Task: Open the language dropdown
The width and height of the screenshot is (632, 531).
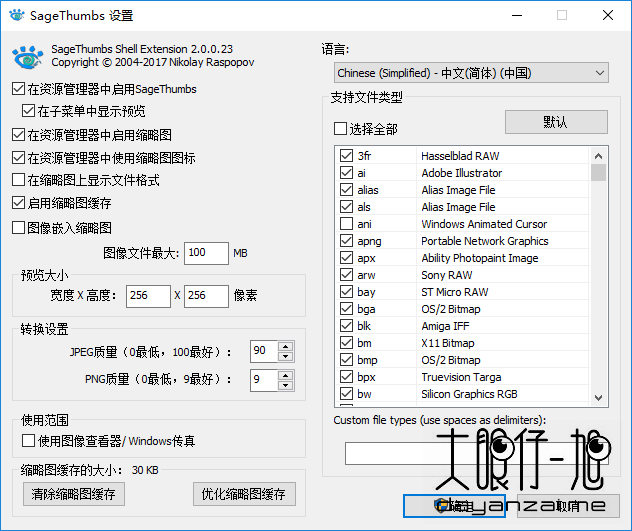Action: click(x=471, y=73)
